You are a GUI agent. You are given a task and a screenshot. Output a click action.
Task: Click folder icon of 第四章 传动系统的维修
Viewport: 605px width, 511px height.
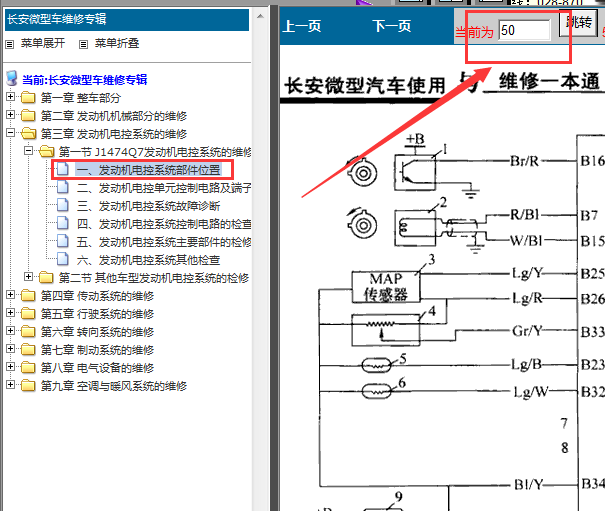pyautogui.click(x=28, y=295)
